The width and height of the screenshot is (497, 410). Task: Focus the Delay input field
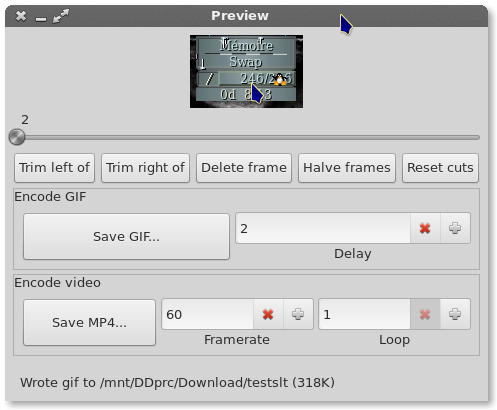pos(323,228)
